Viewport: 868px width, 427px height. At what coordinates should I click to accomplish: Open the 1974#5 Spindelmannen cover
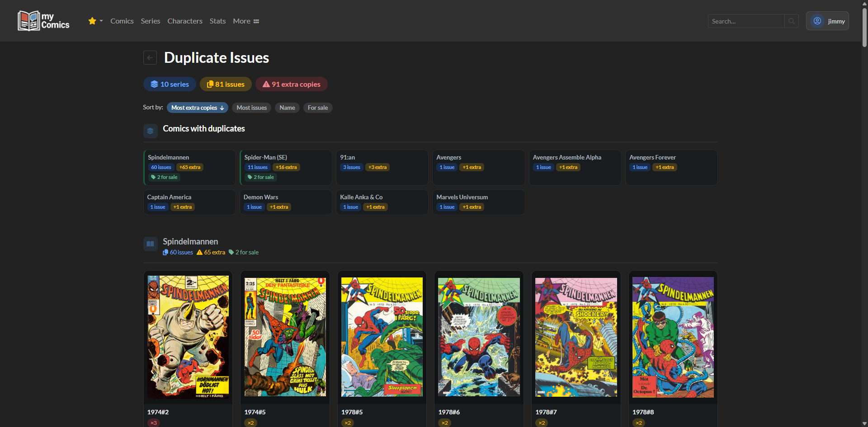[x=285, y=337]
